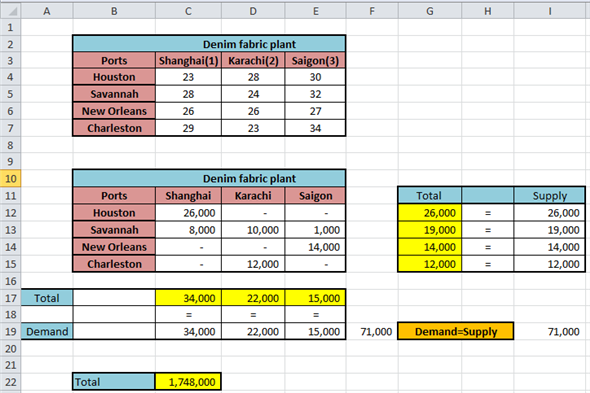The height and width of the screenshot is (393, 590).
Task: Click the 'Karachi(2)' header cell
Action: pyautogui.click(x=253, y=61)
